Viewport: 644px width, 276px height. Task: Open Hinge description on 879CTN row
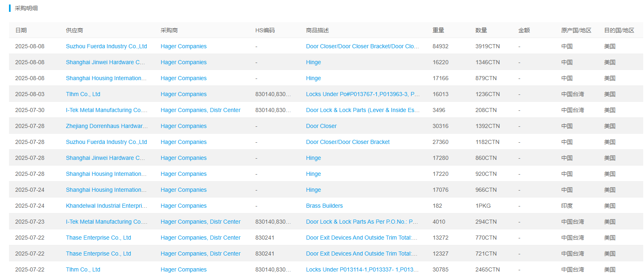click(313, 78)
